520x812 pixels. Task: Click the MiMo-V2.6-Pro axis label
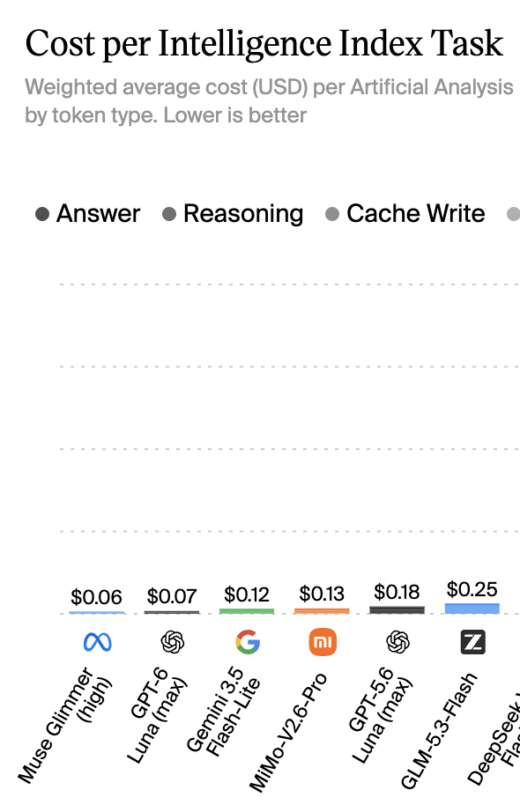coord(288,733)
